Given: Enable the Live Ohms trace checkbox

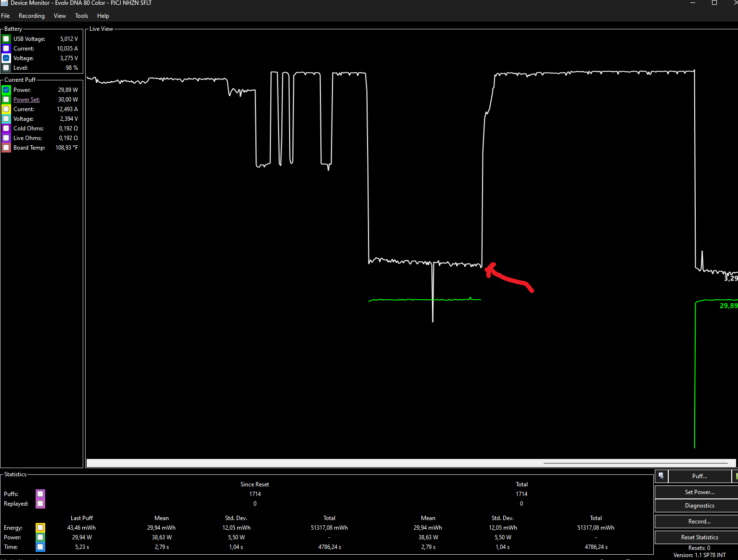Looking at the screenshot, I should click(6, 138).
